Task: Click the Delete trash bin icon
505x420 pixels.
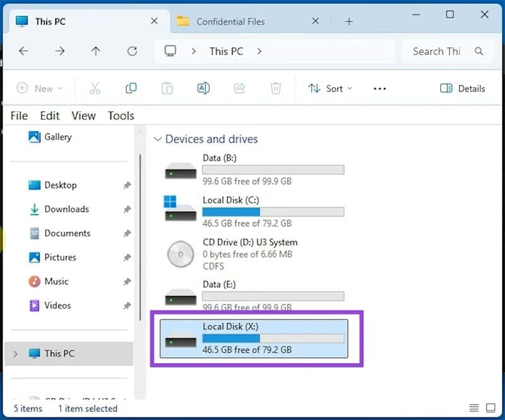Action: pos(275,88)
